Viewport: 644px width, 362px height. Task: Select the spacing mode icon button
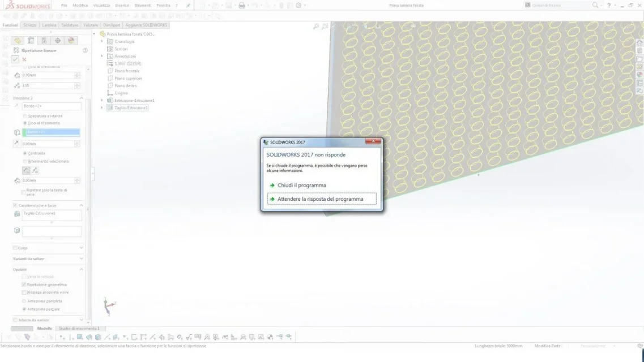click(26, 171)
